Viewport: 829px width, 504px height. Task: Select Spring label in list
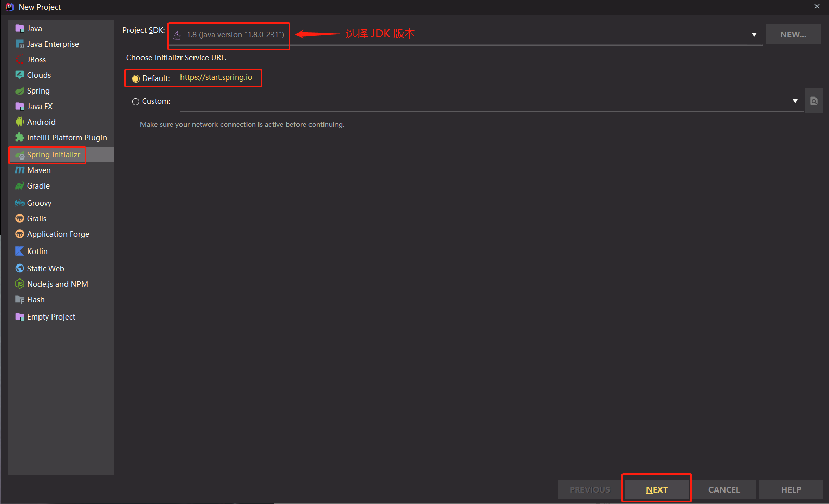point(38,91)
